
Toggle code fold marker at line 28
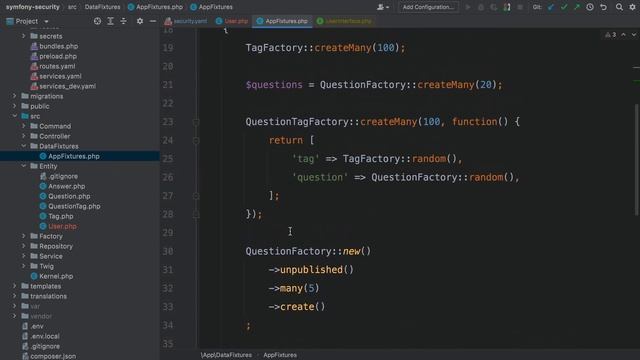(196, 214)
